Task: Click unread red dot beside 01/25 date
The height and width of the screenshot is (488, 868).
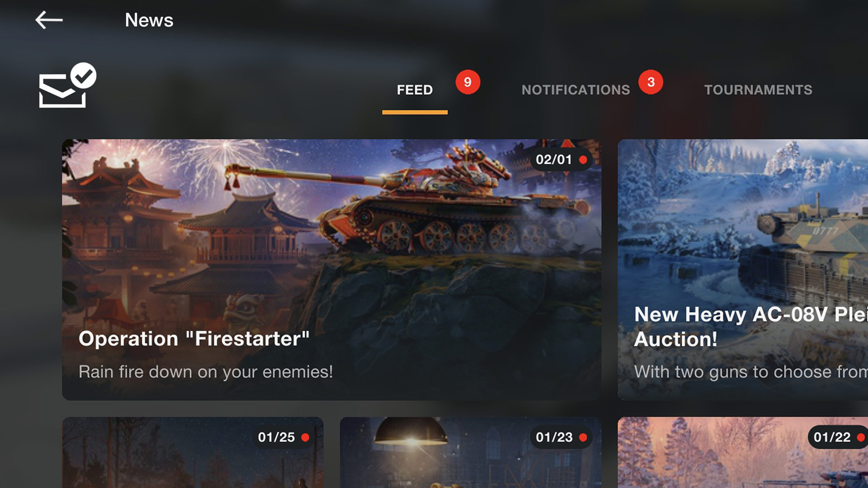Action: (x=305, y=437)
